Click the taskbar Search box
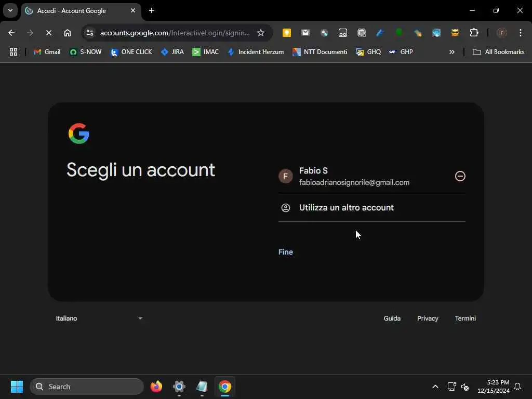 [87, 387]
